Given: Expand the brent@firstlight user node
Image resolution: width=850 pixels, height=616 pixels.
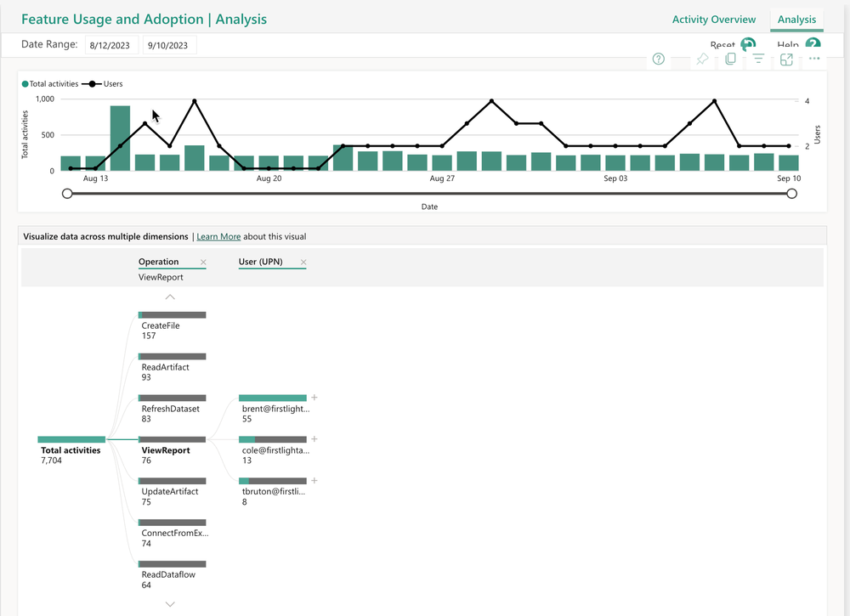Looking at the screenshot, I should 314,397.
